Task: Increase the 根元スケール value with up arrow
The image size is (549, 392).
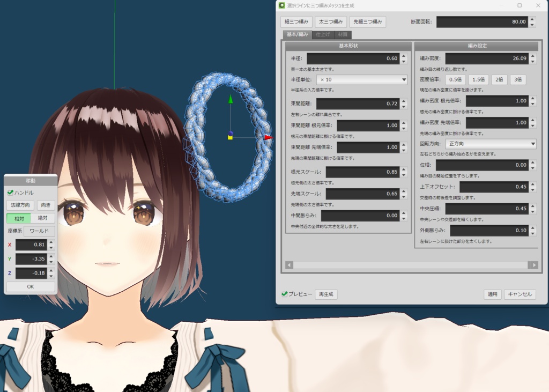Action: coord(404,169)
